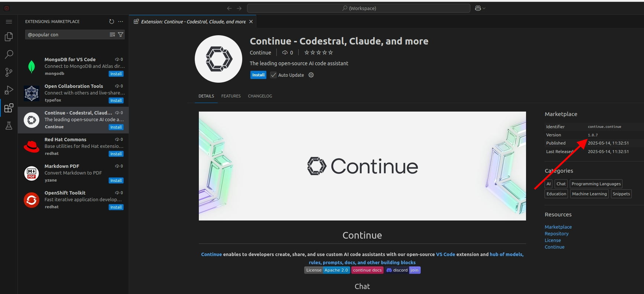Click the Open Collaboration Tools icon

click(32, 93)
